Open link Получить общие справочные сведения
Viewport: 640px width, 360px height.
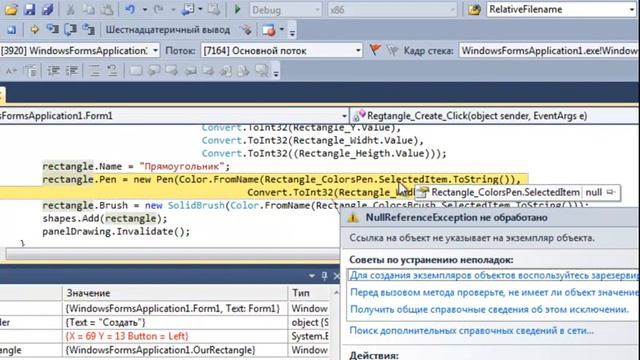[489, 309]
